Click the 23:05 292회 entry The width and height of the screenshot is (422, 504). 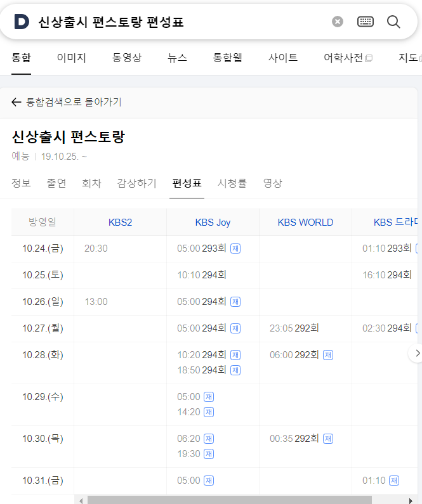[294, 328]
